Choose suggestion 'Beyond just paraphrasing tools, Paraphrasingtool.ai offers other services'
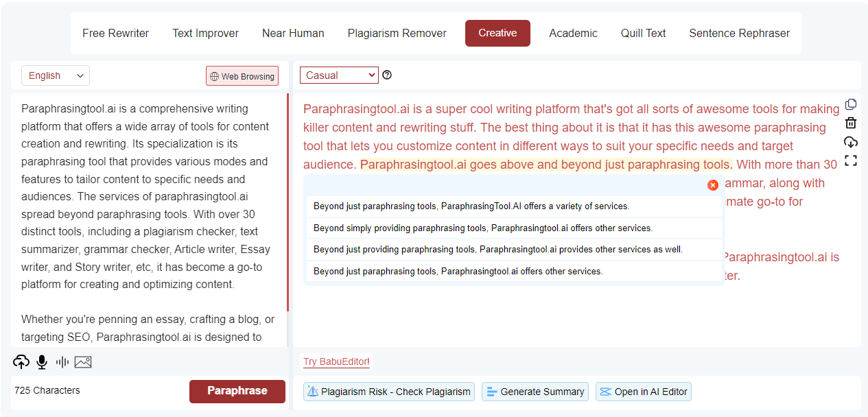The width and height of the screenshot is (868, 417). click(x=514, y=272)
